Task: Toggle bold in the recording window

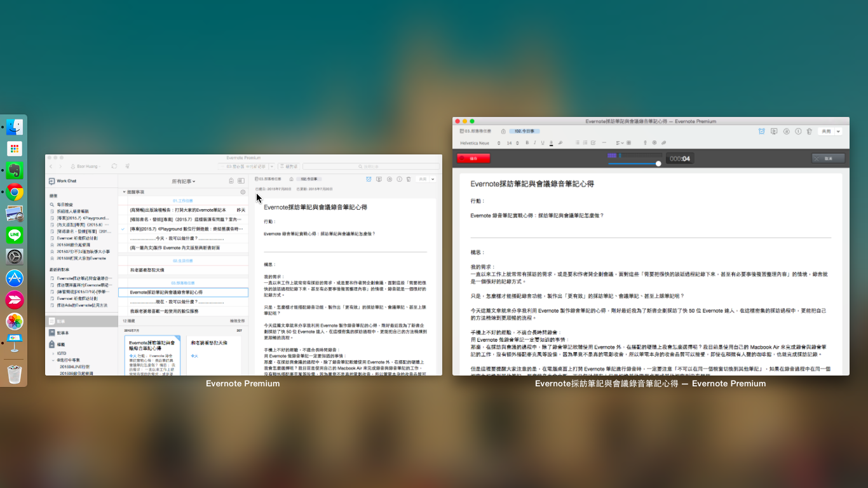Action: [x=527, y=143]
